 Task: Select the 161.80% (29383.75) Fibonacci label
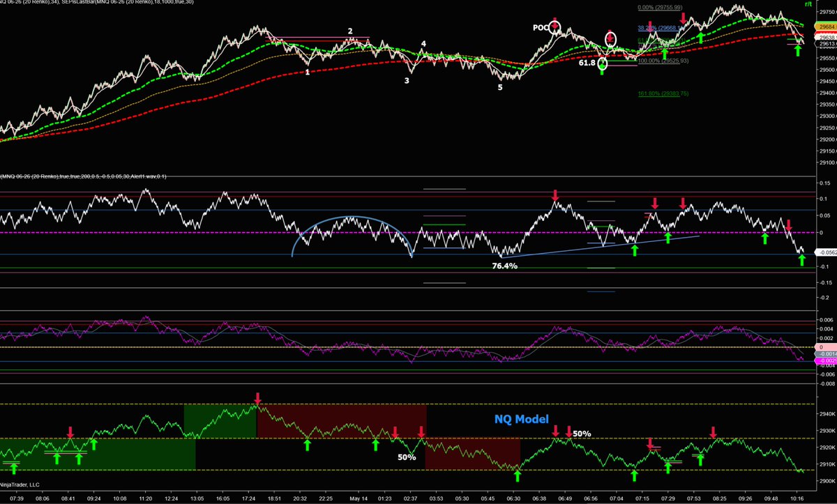(663, 93)
